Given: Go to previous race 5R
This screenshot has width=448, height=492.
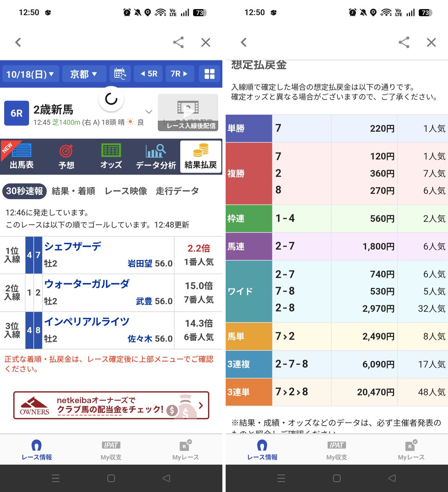Looking at the screenshot, I should (x=149, y=74).
